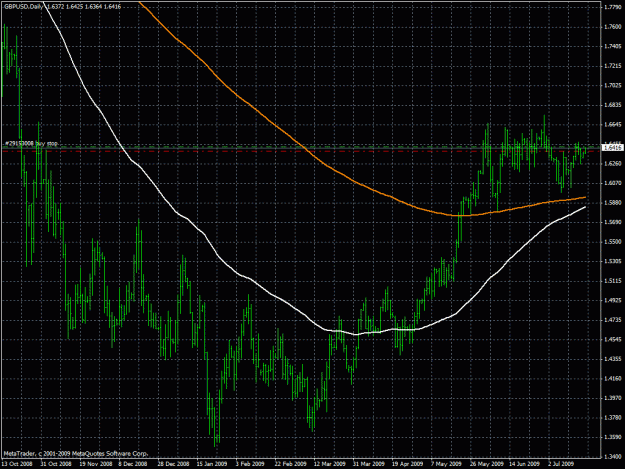Click the 1.7790 price scale label
Screen dimensions: 625x469
coord(613,7)
